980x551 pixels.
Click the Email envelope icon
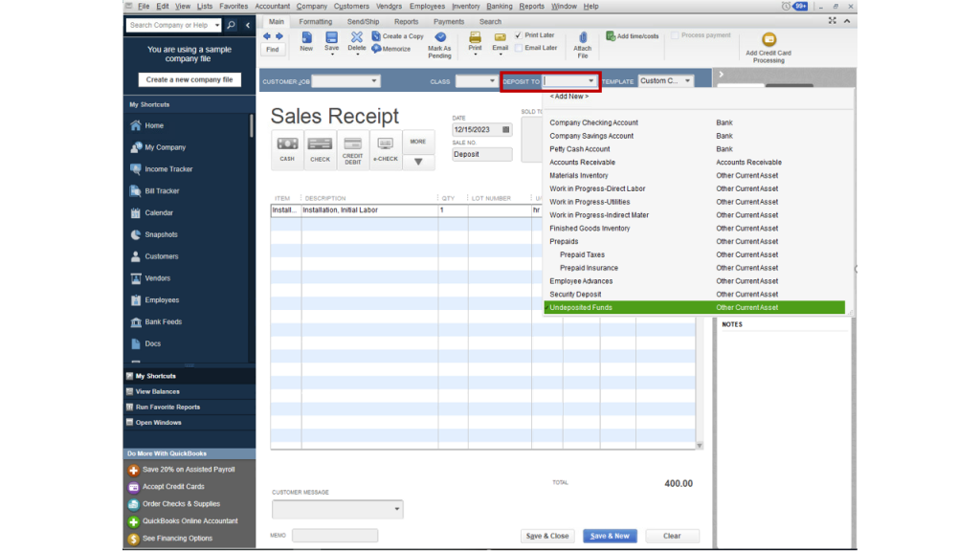coord(500,37)
